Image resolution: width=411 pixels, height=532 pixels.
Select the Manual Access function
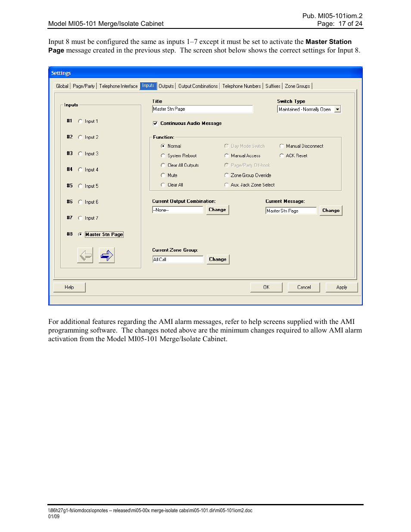[x=227, y=156]
